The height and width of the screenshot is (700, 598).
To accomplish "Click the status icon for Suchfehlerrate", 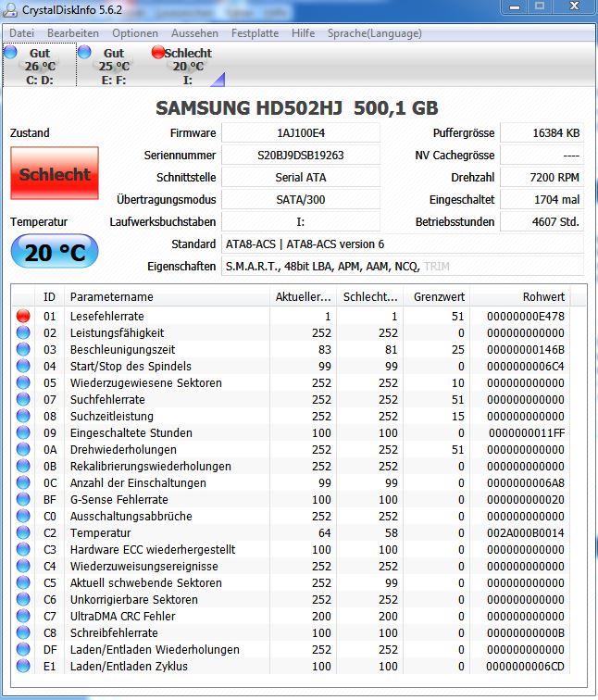I will tap(23, 400).
